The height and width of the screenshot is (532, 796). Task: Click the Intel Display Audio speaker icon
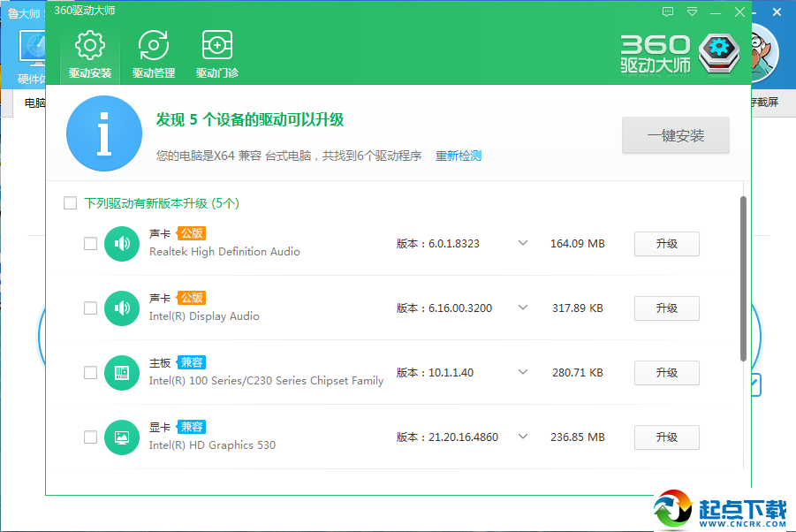point(122,308)
